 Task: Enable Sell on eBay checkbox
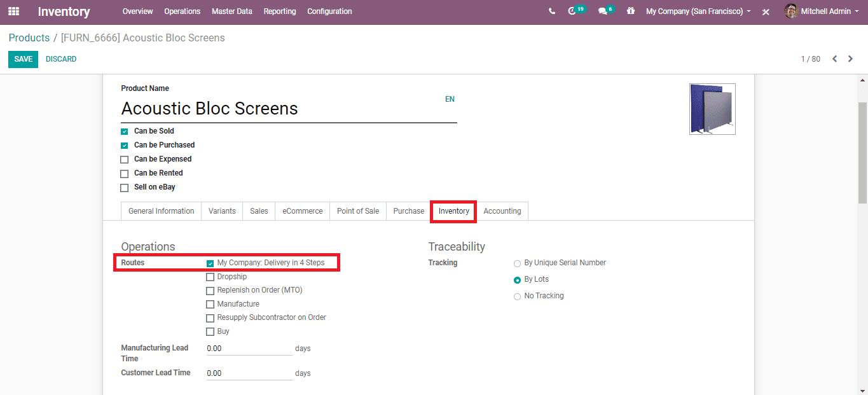coord(125,188)
